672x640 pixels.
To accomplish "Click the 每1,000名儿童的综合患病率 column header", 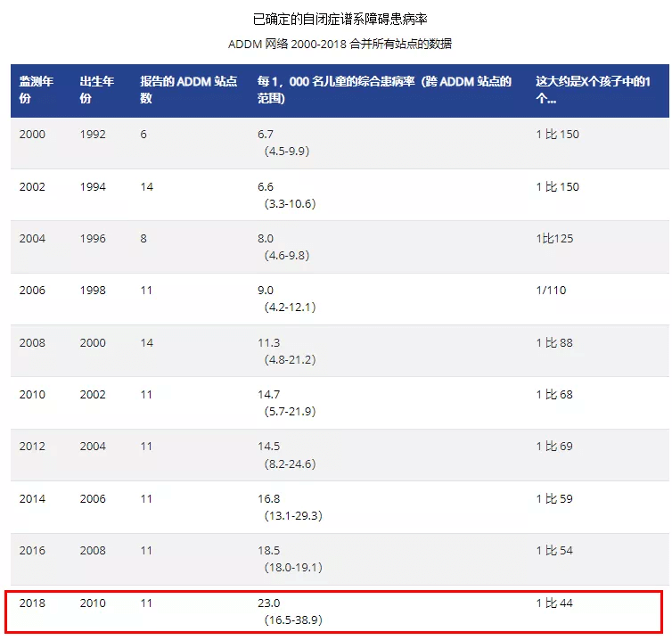I will point(384,89).
